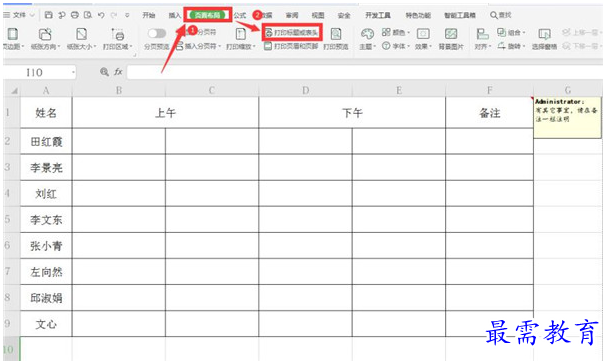
Task: Switch to the 开始 tab
Action: [149, 15]
